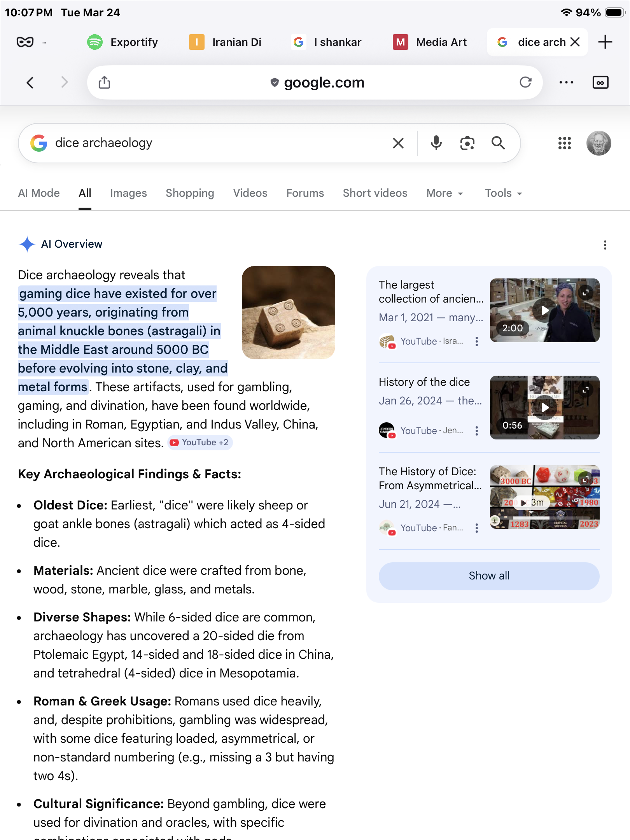Open the YouTube +2 sources chip
Screen dimensions: 630x840
[x=200, y=443]
